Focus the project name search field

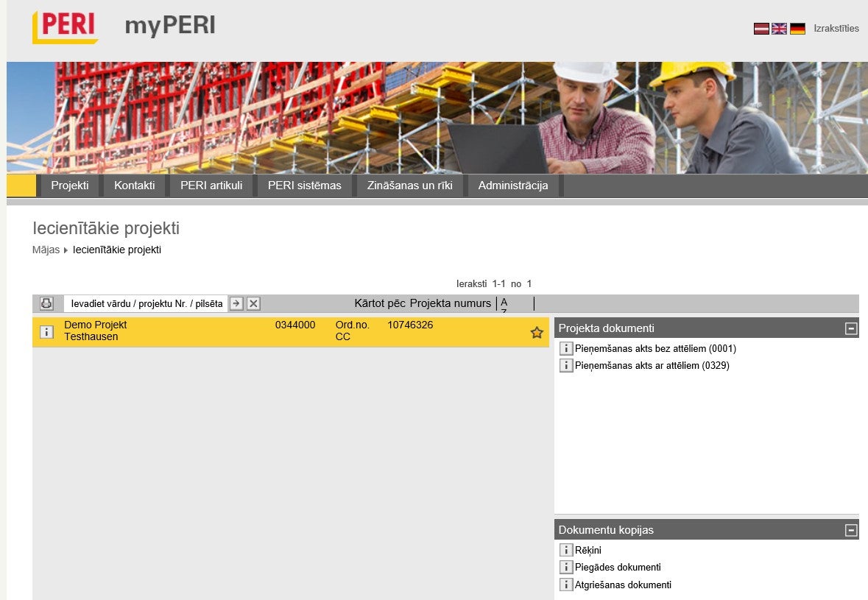146,303
